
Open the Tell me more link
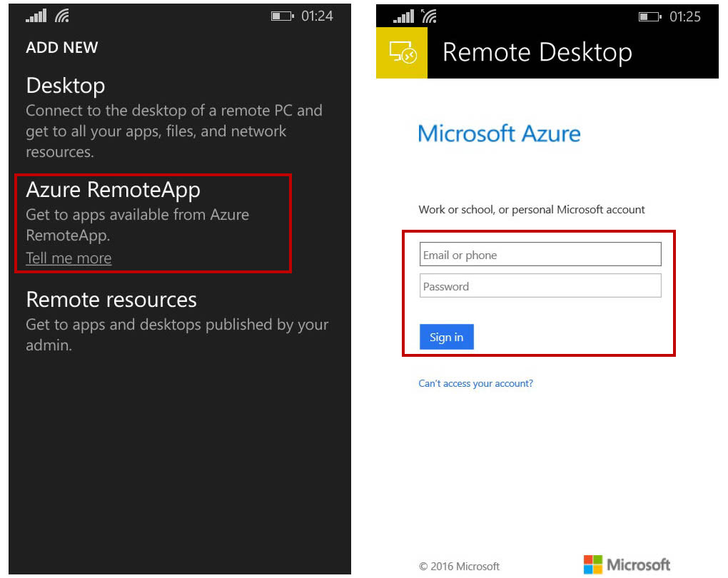coord(69,258)
